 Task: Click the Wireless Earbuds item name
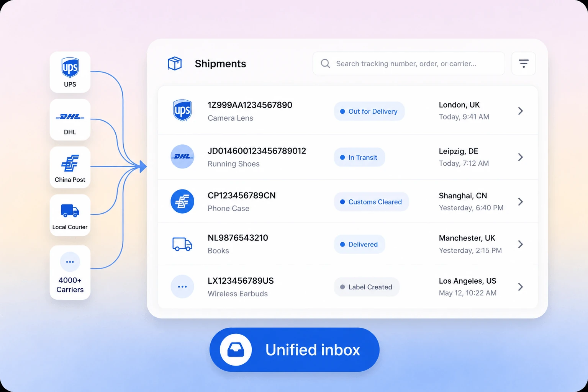pos(237,294)
